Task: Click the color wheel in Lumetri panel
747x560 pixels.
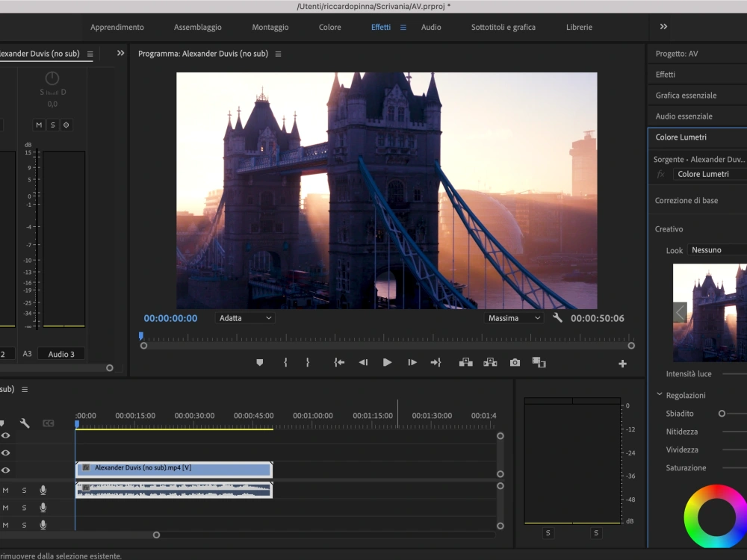Action: coord(716,516)
